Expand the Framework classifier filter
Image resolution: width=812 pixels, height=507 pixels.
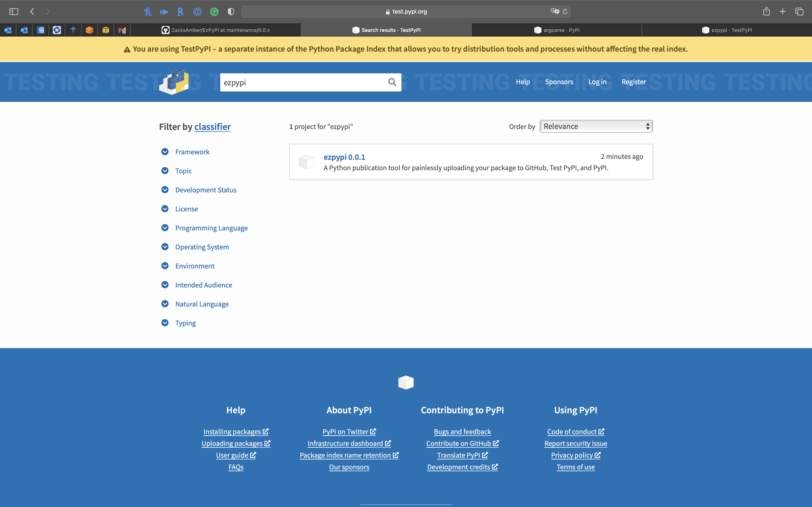(192, 152)
